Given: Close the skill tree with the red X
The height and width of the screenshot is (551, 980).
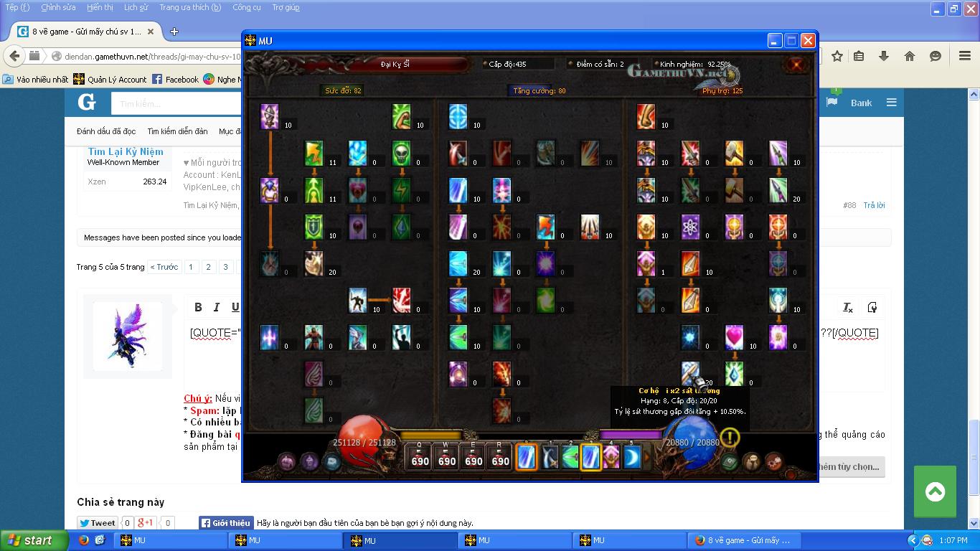Looking at the screenshot, I should pos(808,41).
